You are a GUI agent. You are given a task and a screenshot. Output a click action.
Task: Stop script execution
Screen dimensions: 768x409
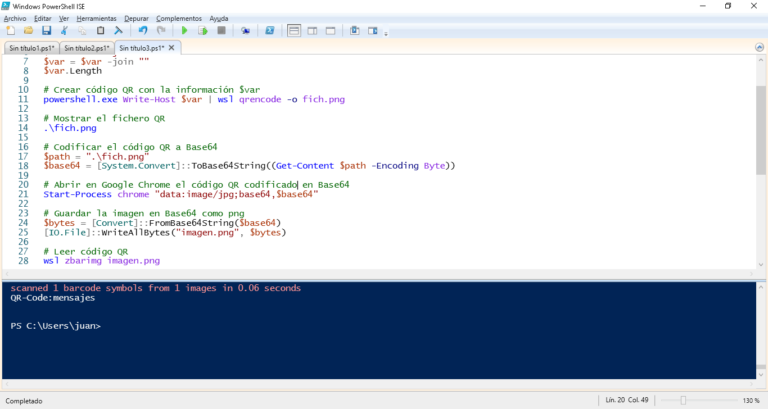[221, 31]
